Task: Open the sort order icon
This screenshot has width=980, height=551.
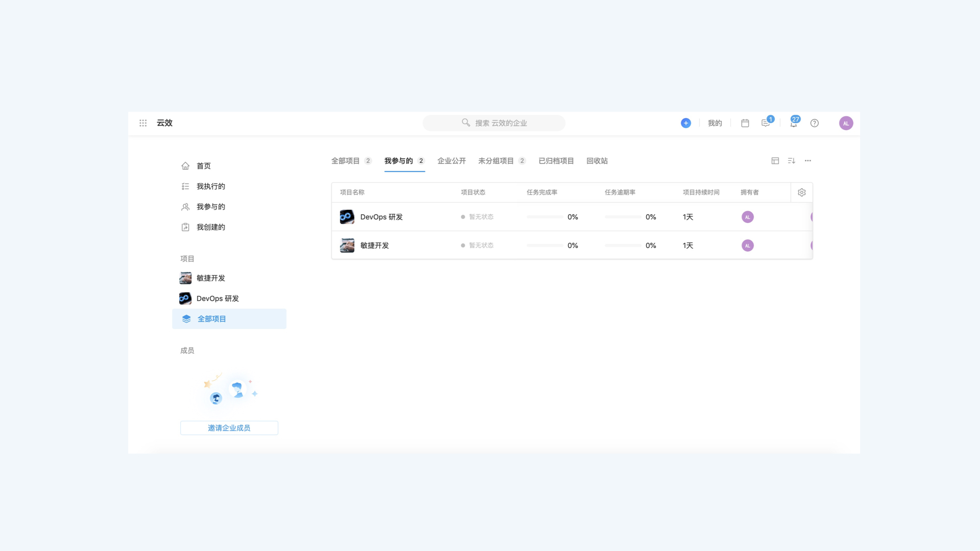Action: [791, 161]
